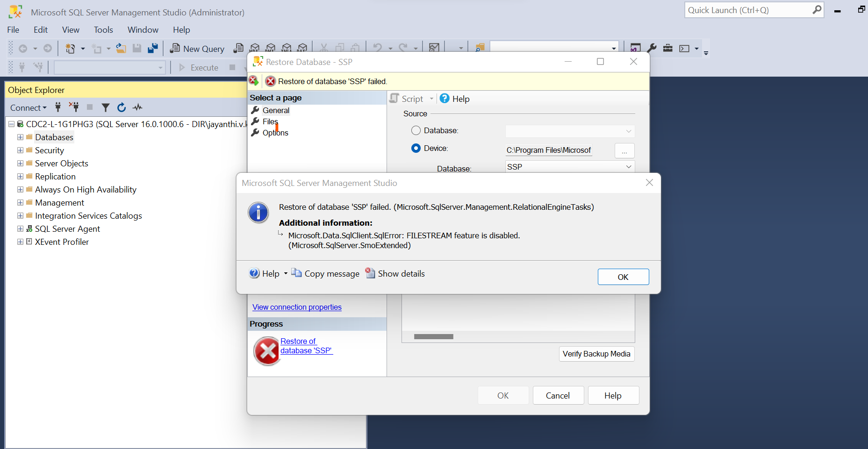Viewport: 868px width, 449px height.
Task: Click the blue Help icon in Restore Database
Action: [445, 99]
